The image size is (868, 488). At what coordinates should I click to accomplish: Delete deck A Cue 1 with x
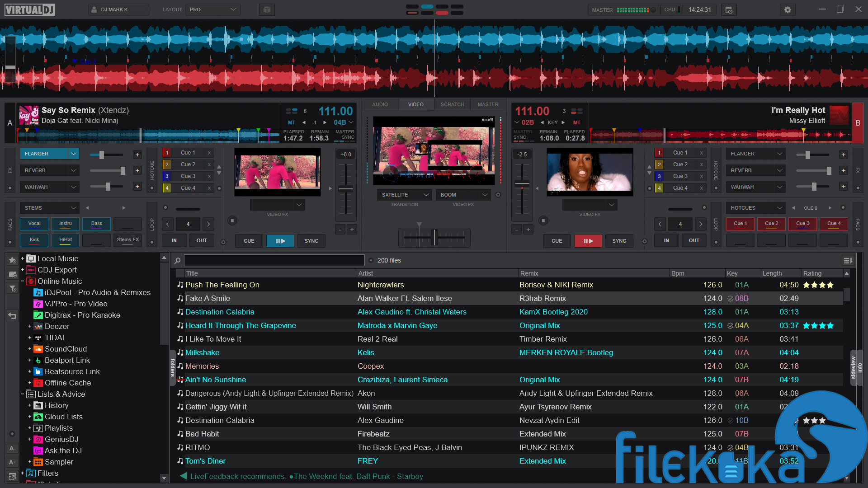[209, 153]
